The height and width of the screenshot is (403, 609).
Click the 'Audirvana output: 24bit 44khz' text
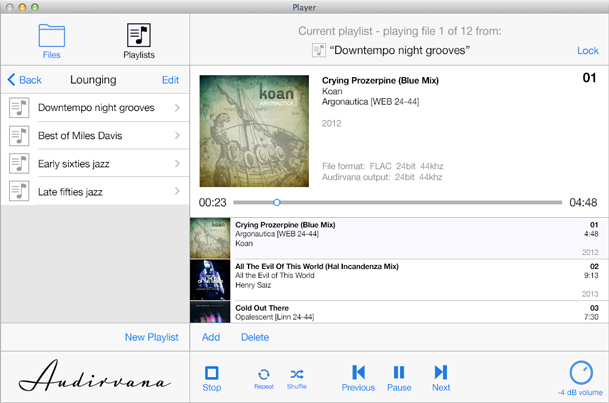pos(382,177)
